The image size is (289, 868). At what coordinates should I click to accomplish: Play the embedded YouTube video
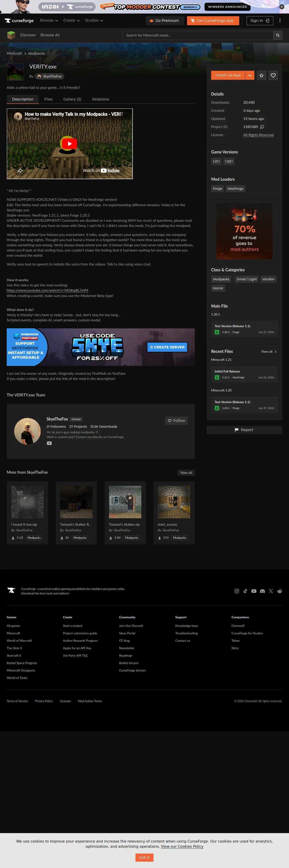coord(70,144)
